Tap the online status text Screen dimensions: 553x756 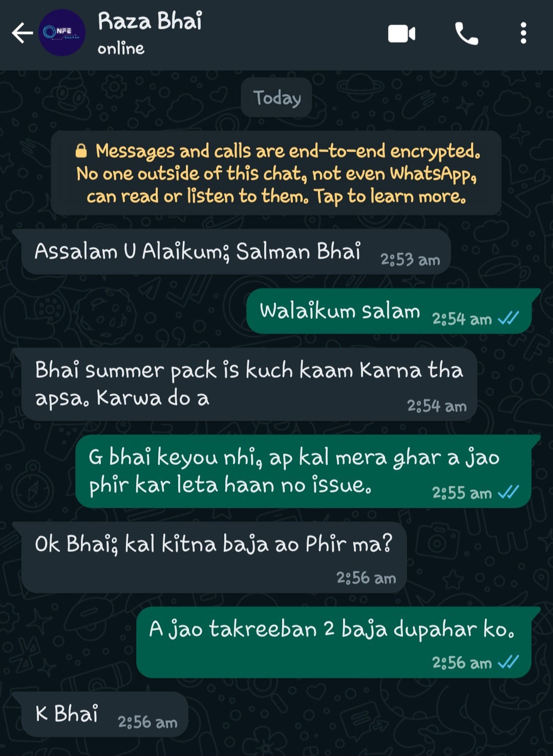click(x=121, y=49)
